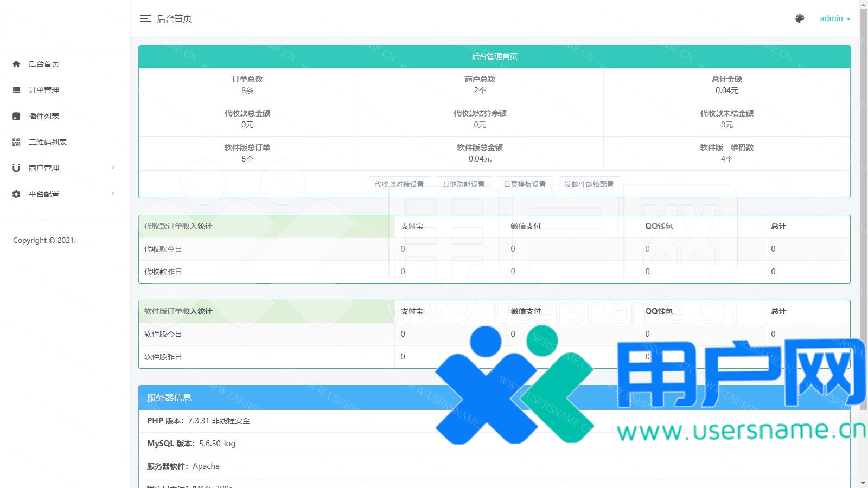Open the theme palette icon
The image size is (868, 488).
click(x=800, y=18)
